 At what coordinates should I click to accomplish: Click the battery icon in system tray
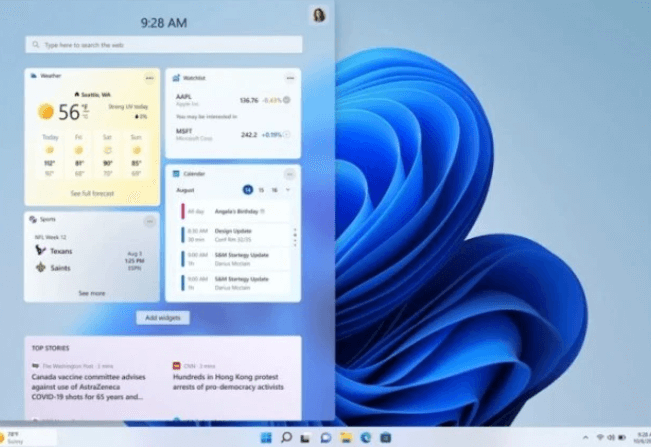point(622,437)
